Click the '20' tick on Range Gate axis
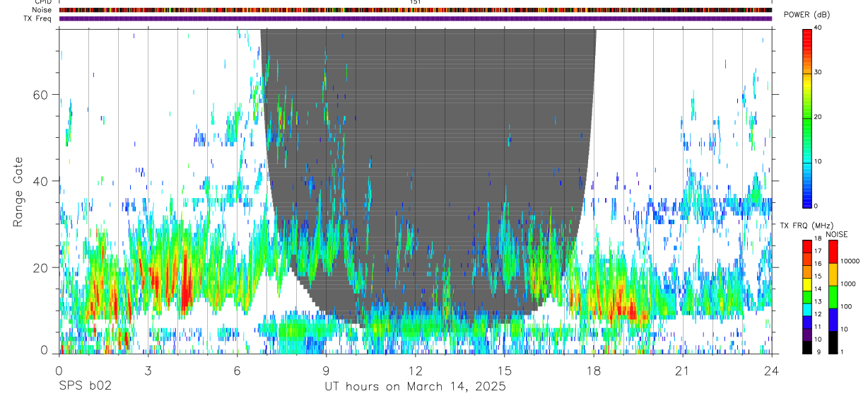The width and height of the screenshot is (868, 401). [x=41, y=267]
